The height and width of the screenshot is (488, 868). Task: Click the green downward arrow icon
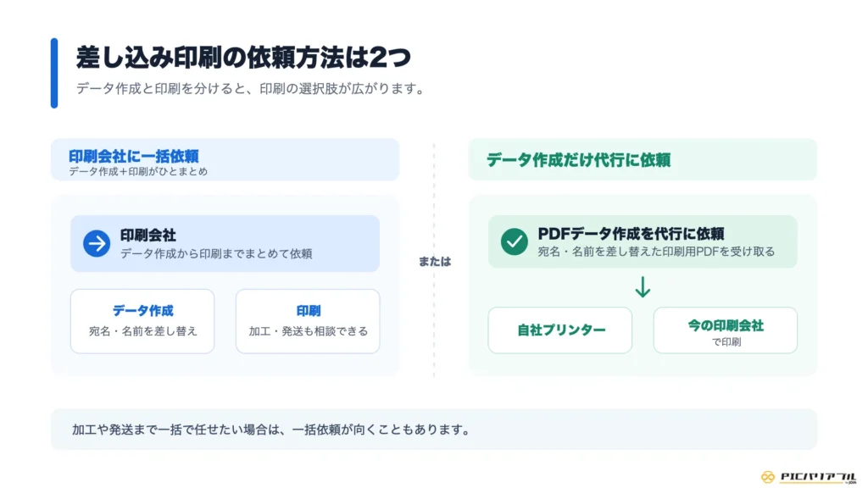click(x=643, y=287)
